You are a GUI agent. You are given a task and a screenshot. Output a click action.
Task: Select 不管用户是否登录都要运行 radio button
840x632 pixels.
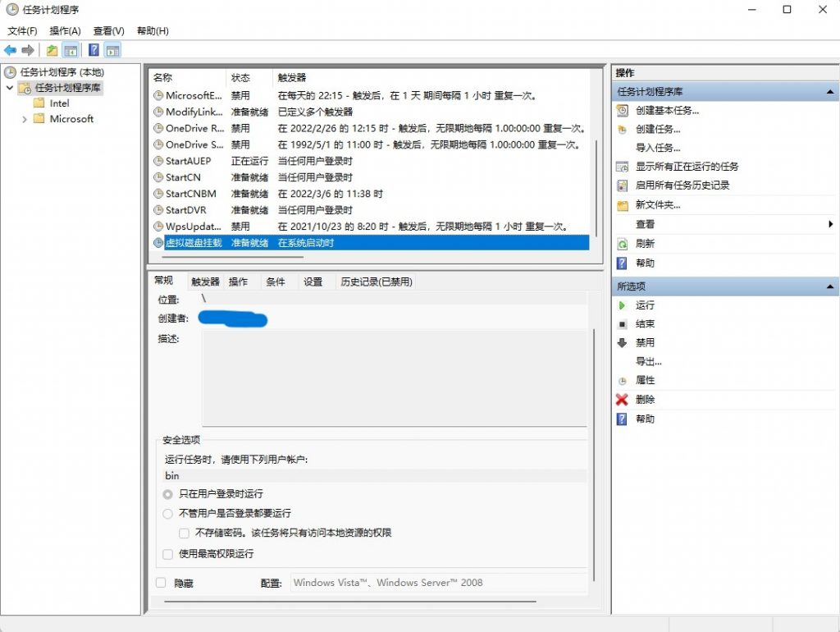168,513
